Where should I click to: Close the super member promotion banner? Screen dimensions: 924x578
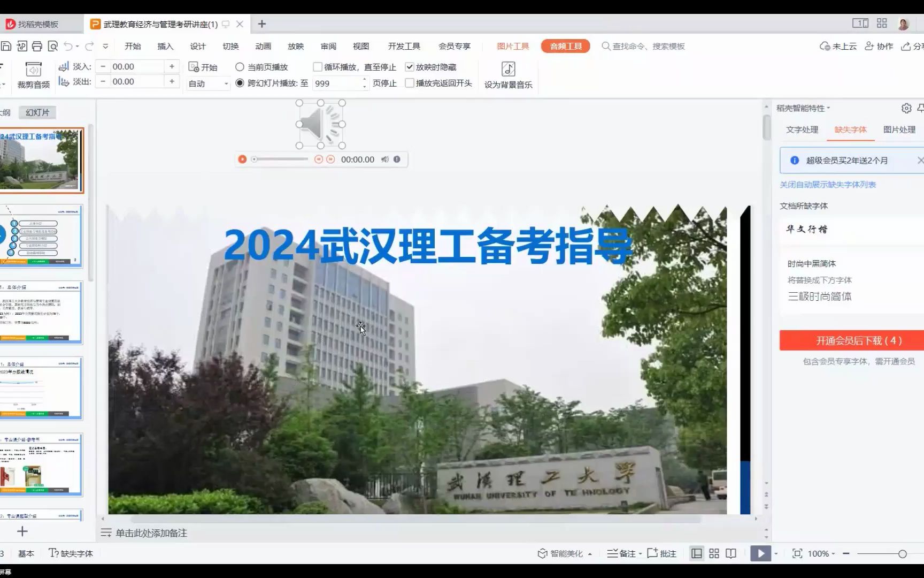click(920, 160)
